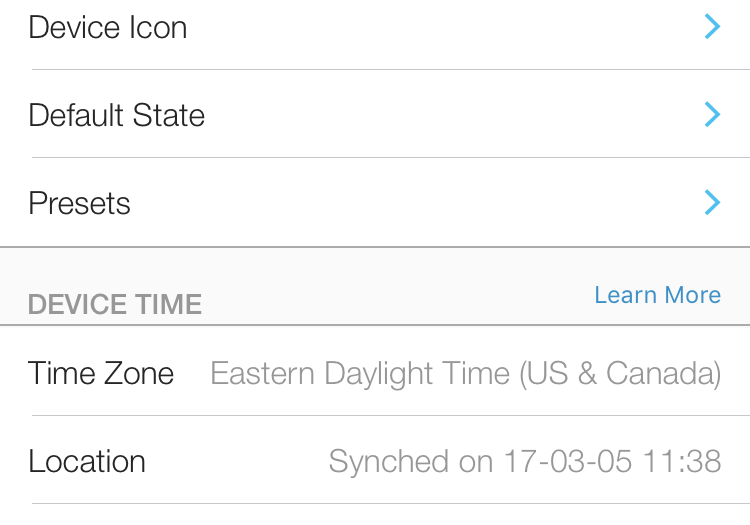Click the word Zone in Time Zone

point(135,373)
